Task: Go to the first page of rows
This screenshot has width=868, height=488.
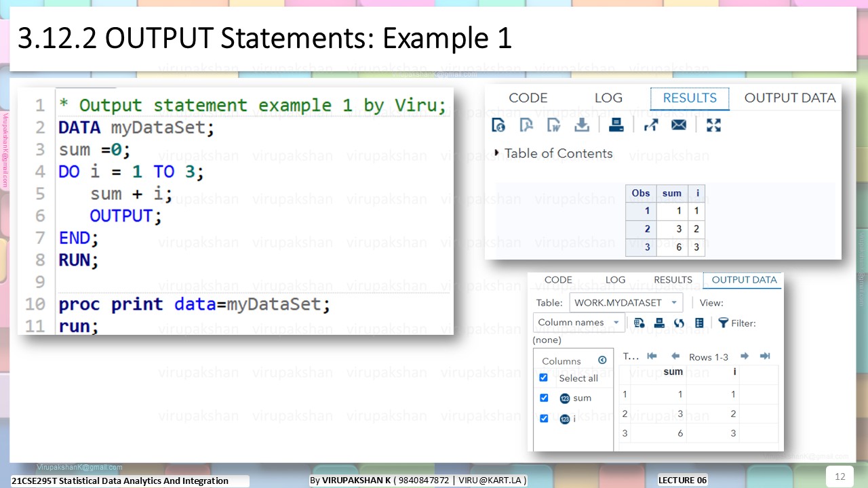Action: coord(652,357)
